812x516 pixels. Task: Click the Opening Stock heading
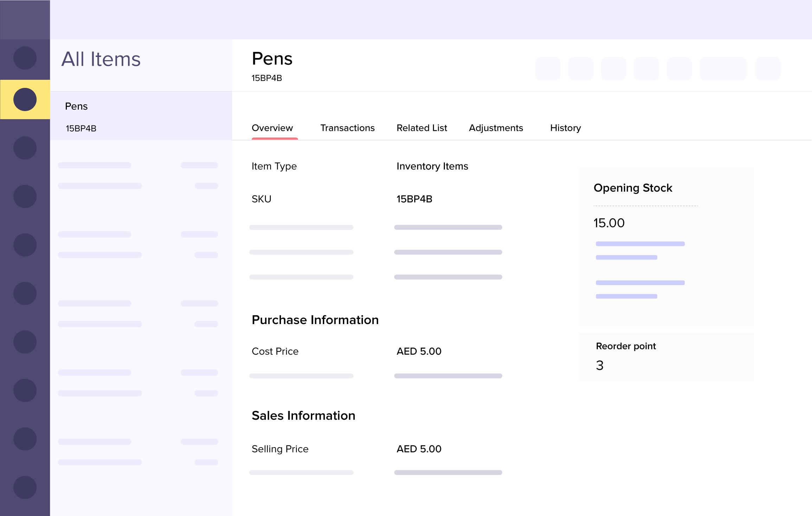(633, 188)
